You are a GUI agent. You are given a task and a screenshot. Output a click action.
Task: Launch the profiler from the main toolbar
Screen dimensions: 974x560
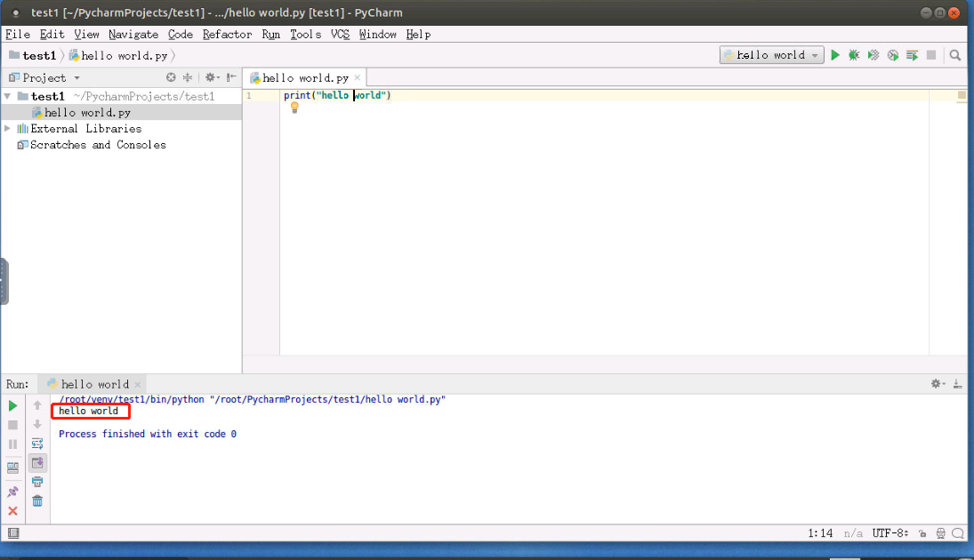point(893,55)
